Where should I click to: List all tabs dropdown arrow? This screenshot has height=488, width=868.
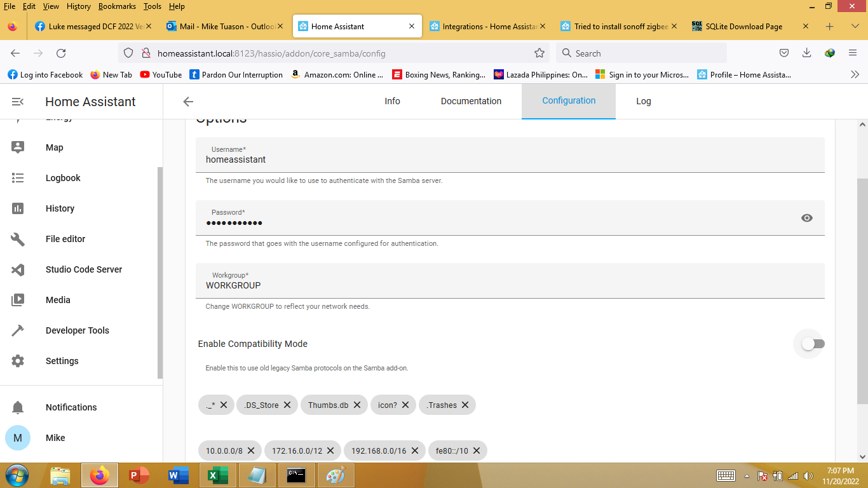855,27
